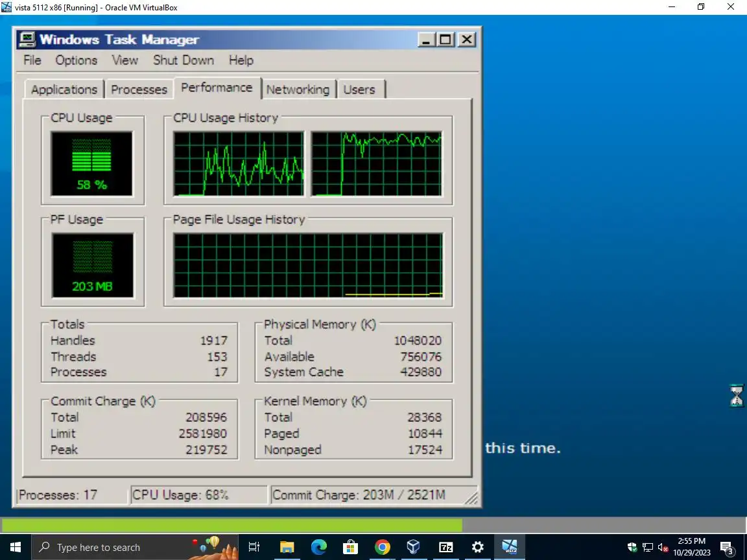
Task: Maximize the Windows Task Manager window
Action: (446, 40)
